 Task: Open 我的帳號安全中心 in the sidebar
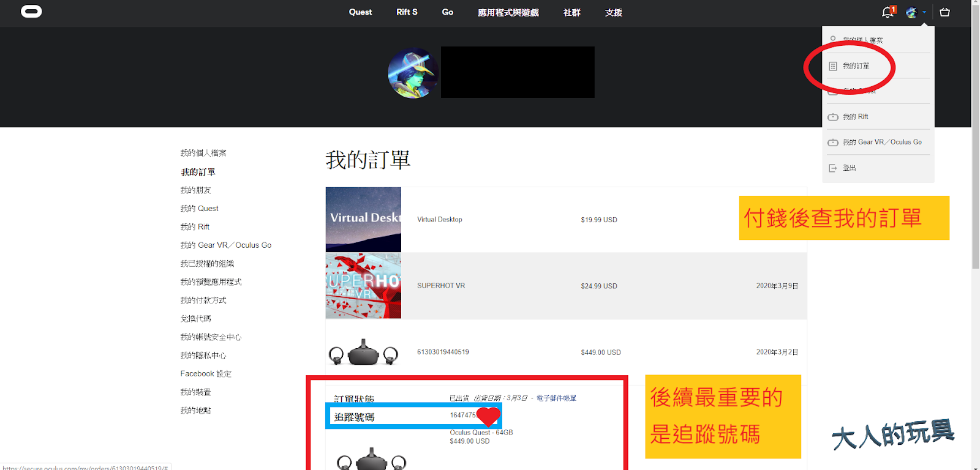tap(211, 337)
